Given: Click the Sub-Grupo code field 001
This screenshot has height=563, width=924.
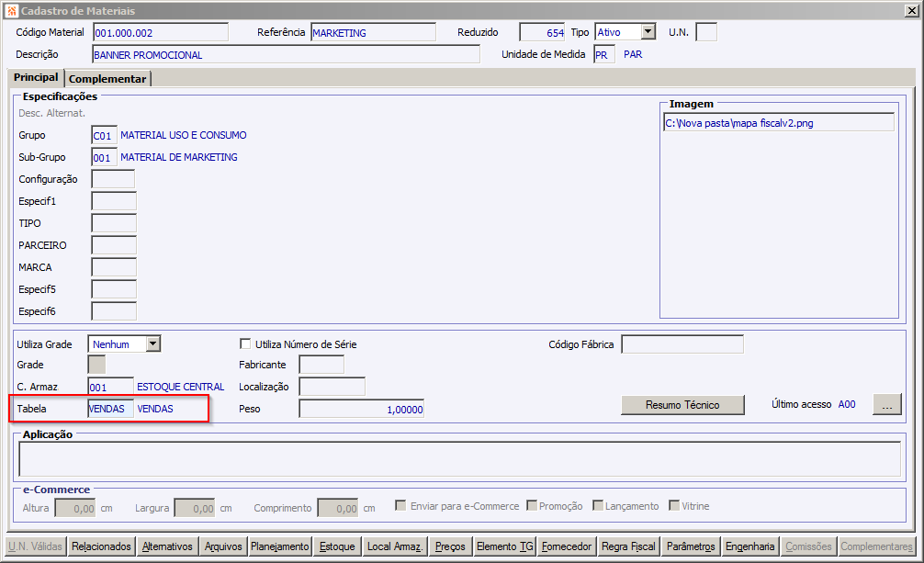Looking at the screenshot, I should [x=105, y=157].
